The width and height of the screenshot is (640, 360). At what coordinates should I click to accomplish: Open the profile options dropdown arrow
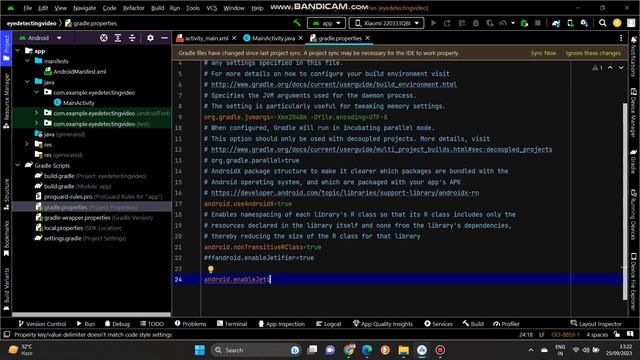(513, 23)
